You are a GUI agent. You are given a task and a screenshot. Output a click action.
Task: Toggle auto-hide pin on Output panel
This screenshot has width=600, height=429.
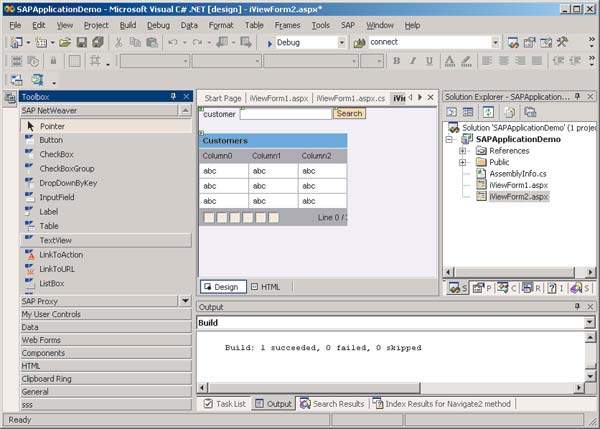(577, 307)
